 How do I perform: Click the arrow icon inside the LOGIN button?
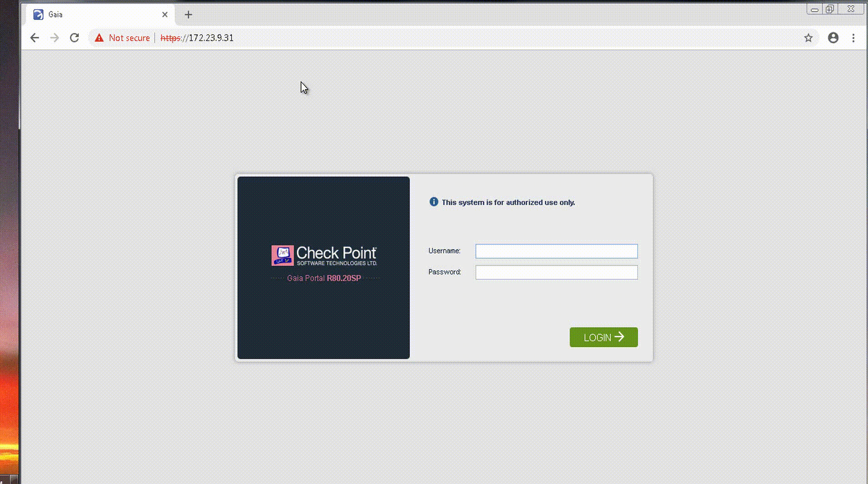click(620, 337)
